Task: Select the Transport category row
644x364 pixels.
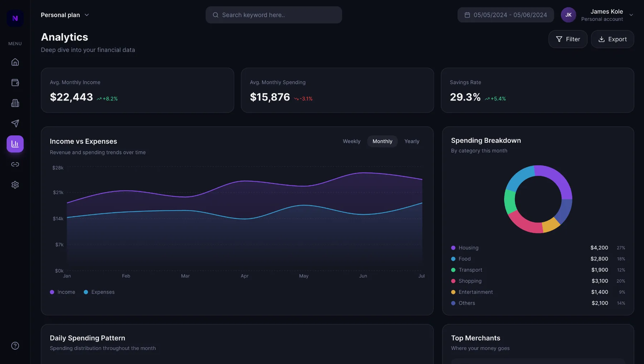Action: [538, 270]
